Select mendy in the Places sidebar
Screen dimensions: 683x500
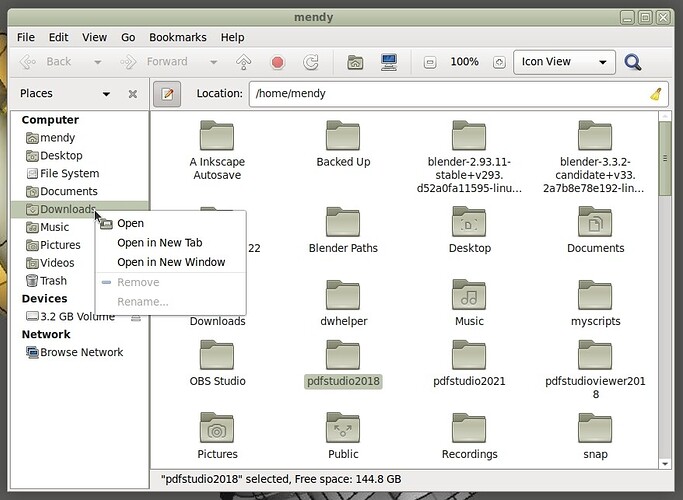point(80,138)
